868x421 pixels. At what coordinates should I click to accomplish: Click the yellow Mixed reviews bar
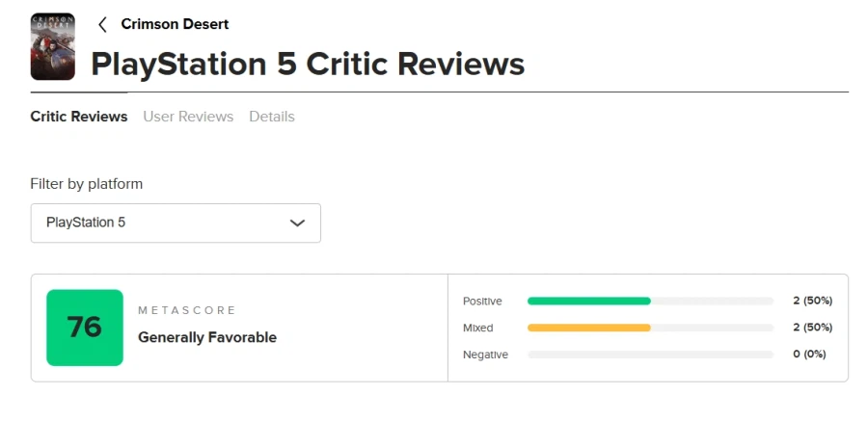(x=589, y=329)
